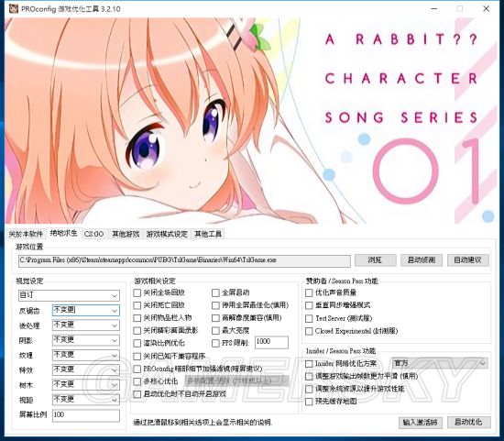The image size is (504, 441).
Task: Switch to the 其他工具 tab
Action: 208,234
